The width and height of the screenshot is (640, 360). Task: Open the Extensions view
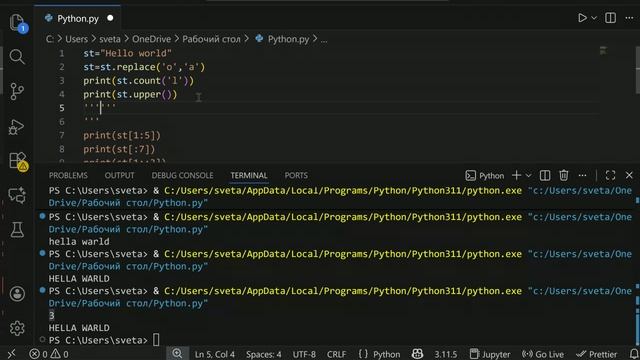tap(18, 161)
